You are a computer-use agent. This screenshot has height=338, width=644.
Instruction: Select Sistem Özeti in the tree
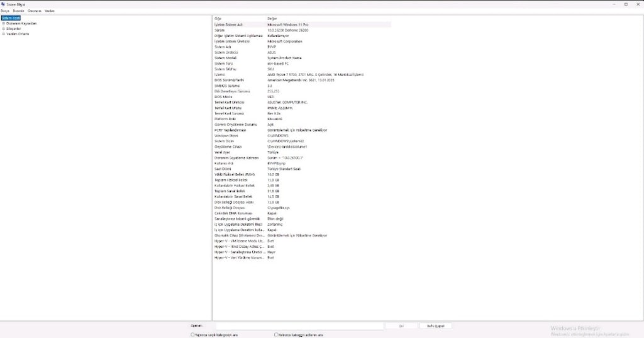pyautogui.click(x=11, y=18)
